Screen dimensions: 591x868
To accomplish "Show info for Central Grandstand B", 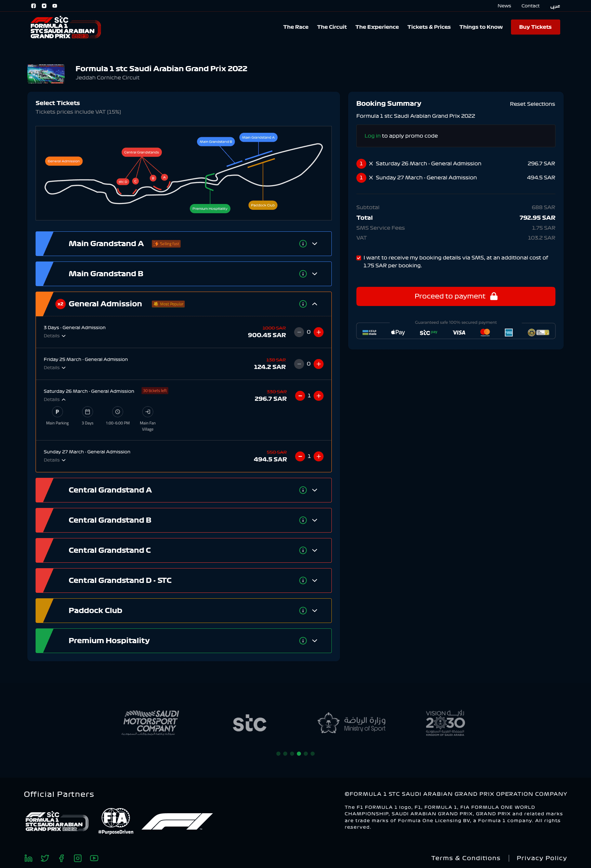I will click(x=303, y=520).
